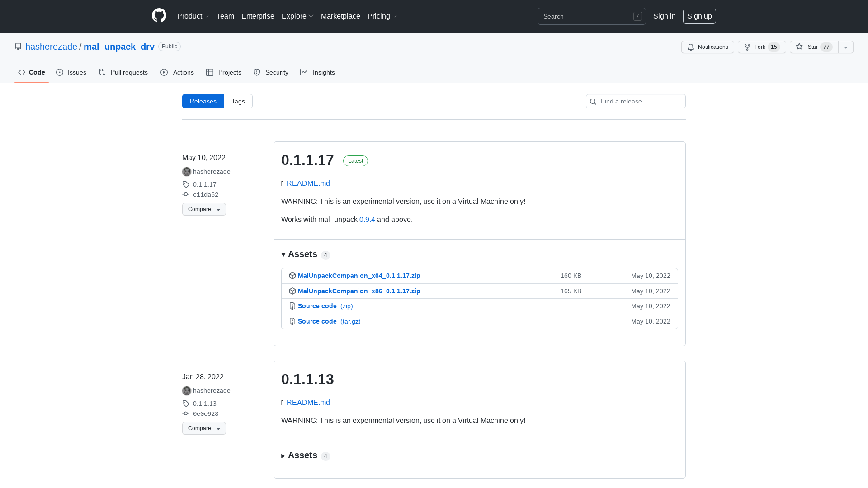Click the Sign up button
Screen dimensions: 868x488
pyautogui.click(x=699, y=16)
